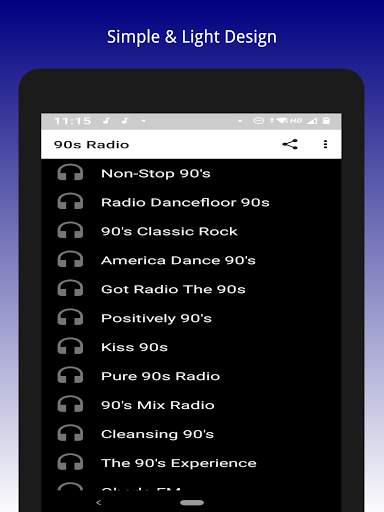Choose 90's Mix Radio station

click(x=191, y=405)
